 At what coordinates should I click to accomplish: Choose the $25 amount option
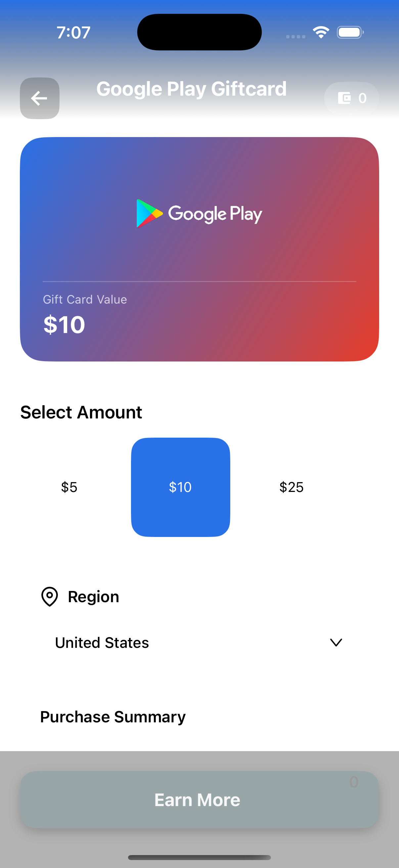pyautogui.click(x=291, y=487)
